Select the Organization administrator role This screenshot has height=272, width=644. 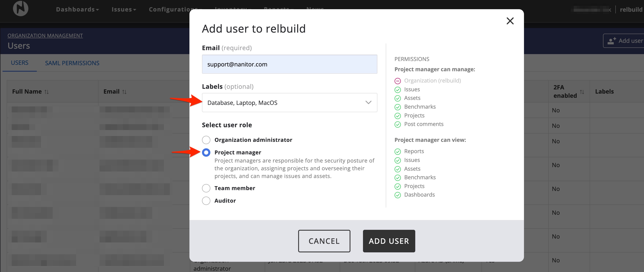[x=206, y=140]
